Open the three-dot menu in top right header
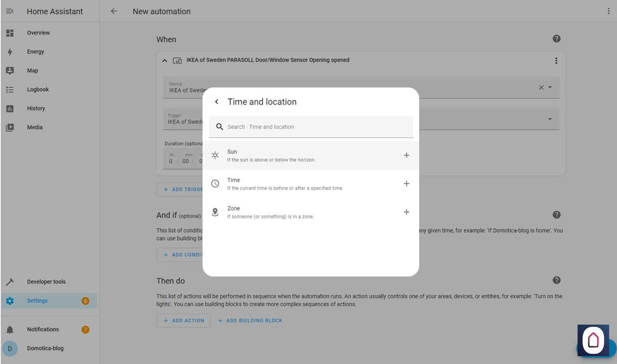 (608, 11)
